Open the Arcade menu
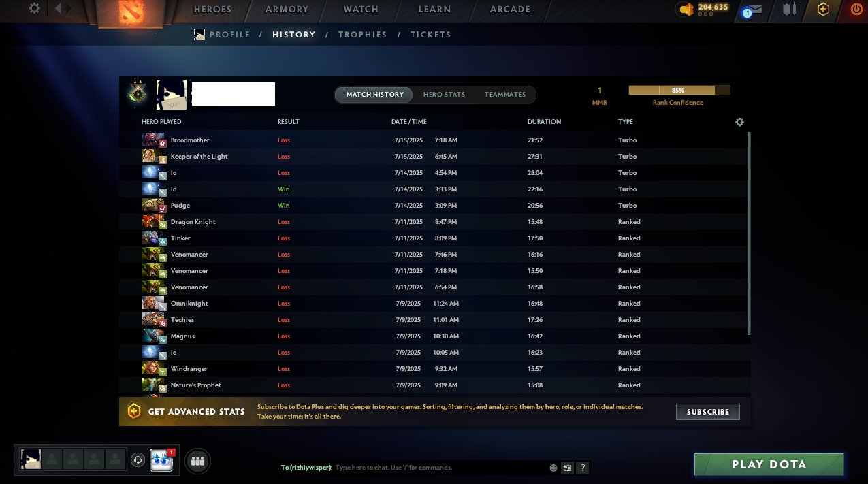Image resolution: width=868 pixels, height=484 pixels. 510,10
